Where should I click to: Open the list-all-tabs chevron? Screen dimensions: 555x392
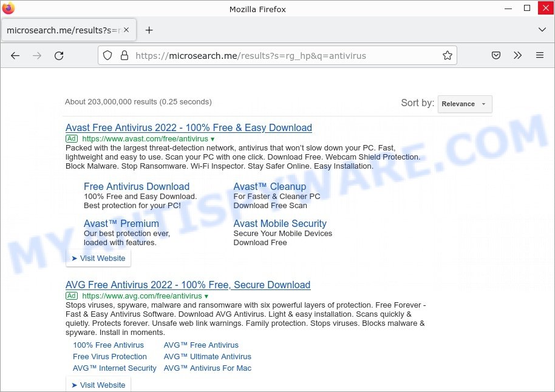point(542,29)
